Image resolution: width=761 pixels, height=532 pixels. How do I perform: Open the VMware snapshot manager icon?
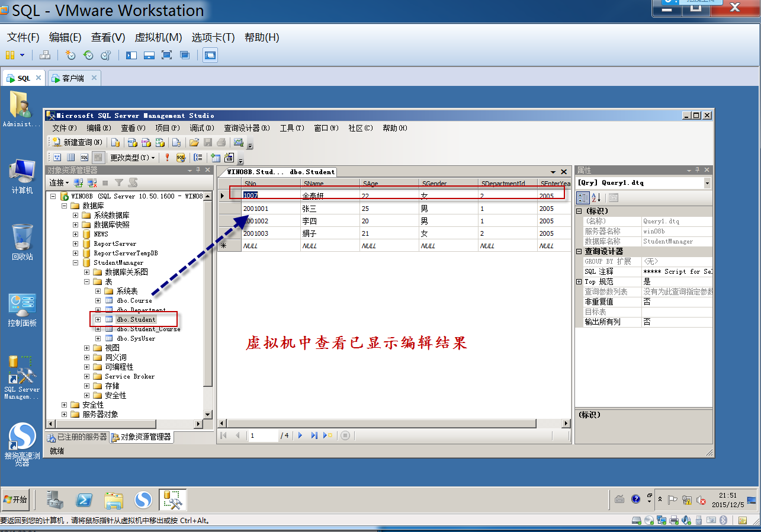point(106,55)
